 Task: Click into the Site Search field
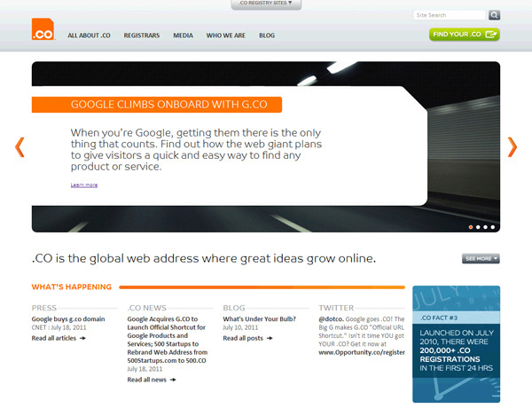450,15
